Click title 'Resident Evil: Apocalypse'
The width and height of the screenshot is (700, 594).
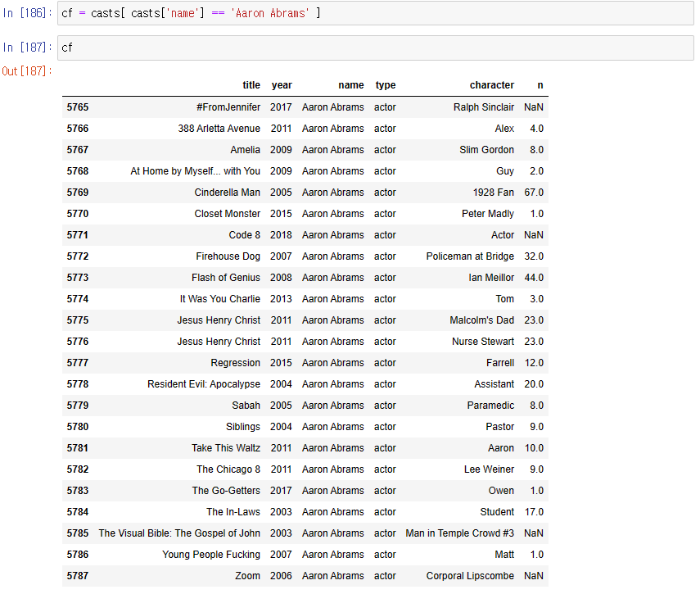204,384
